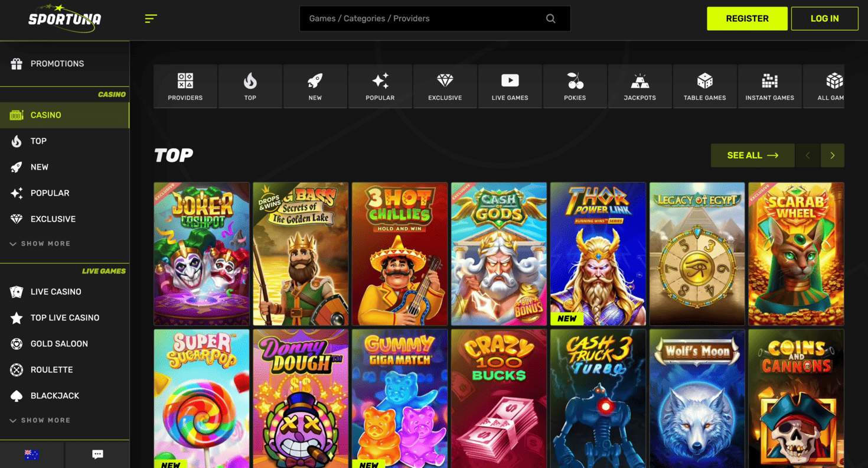Click the diamond icon beside sidebar Exclusive

point(17,219)
